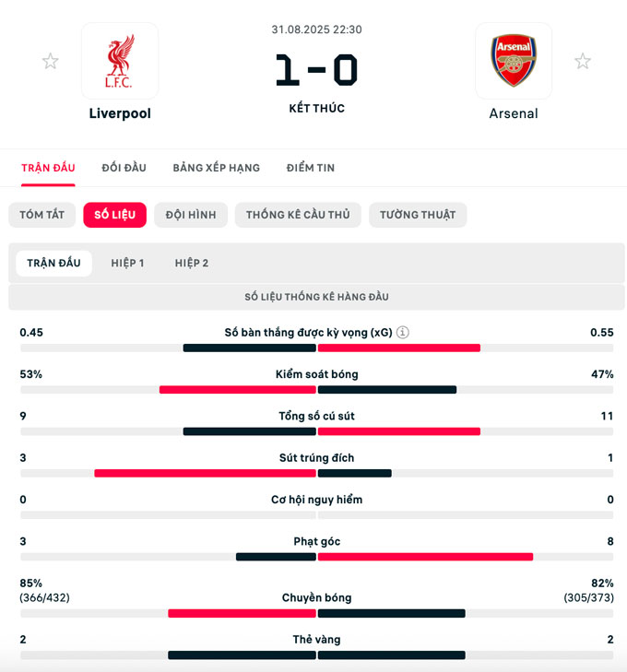This screenshot has height=672, width=627.
Task: Favorite Liverpool with the star icon
Action: click(50, 62)
